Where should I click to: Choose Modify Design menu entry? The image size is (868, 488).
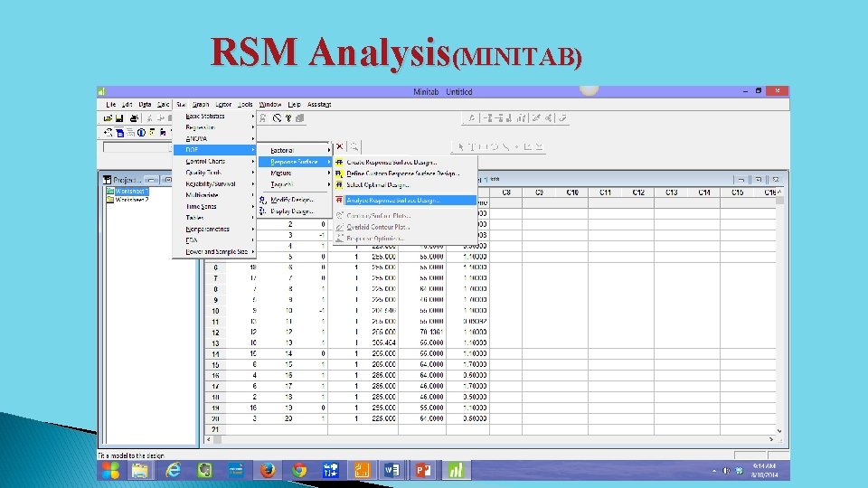pos(295,200)
